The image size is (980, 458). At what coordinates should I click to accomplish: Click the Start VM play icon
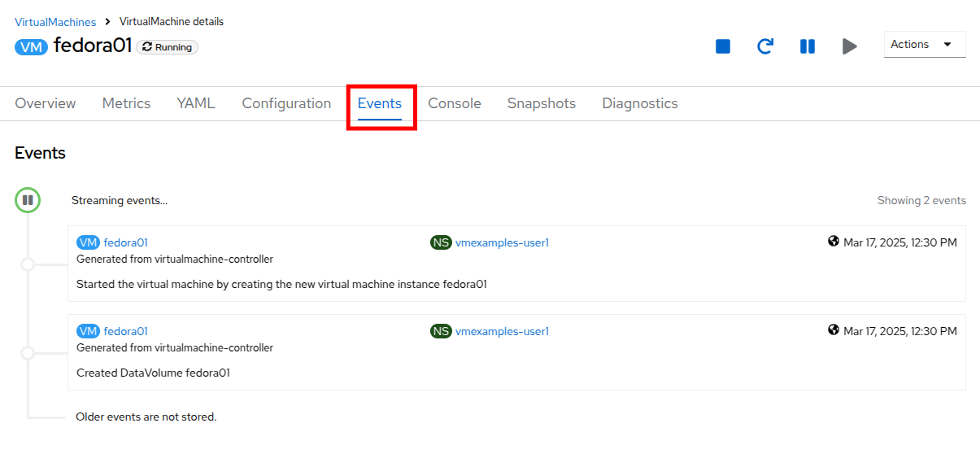pos(850,46)
